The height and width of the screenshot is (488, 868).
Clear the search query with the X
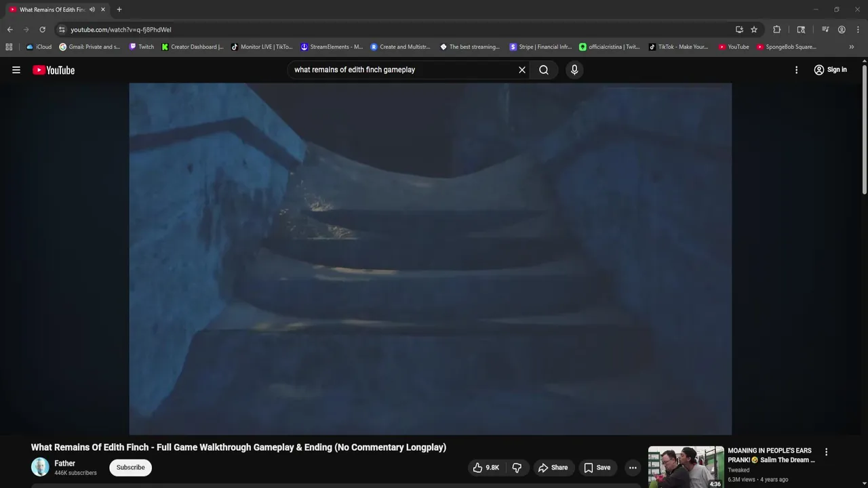[522, 70]
